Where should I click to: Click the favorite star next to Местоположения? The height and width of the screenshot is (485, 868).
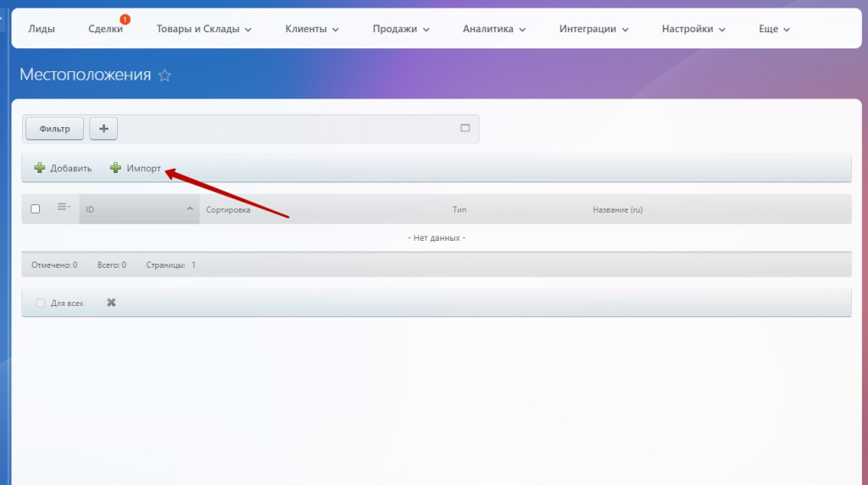(x=164, y=75)
